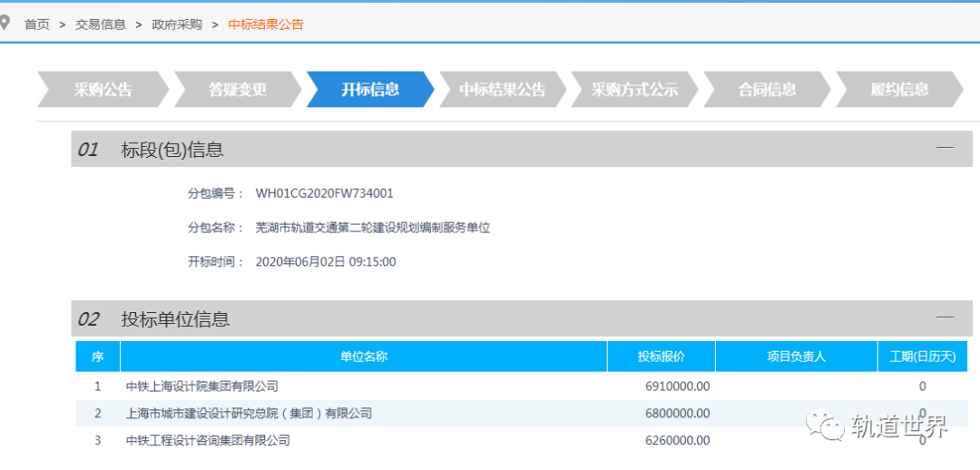Click the 工期(日历天) column header
Image resolution: width=980 pixels, height=470 pixels.
click(923, 357)
